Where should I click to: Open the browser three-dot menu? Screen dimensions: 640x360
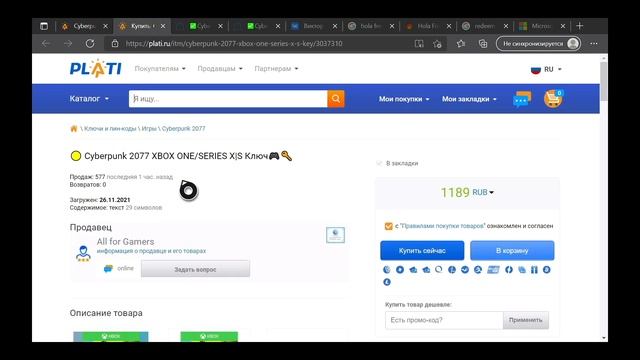594,43
